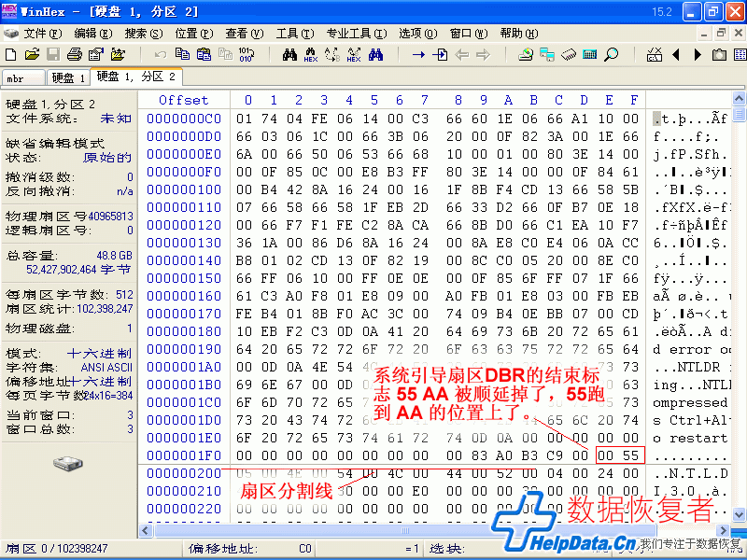The image size is (747, 560).
Task: Click the vertical scrollbar down arrow
Action: click(739, 515)
